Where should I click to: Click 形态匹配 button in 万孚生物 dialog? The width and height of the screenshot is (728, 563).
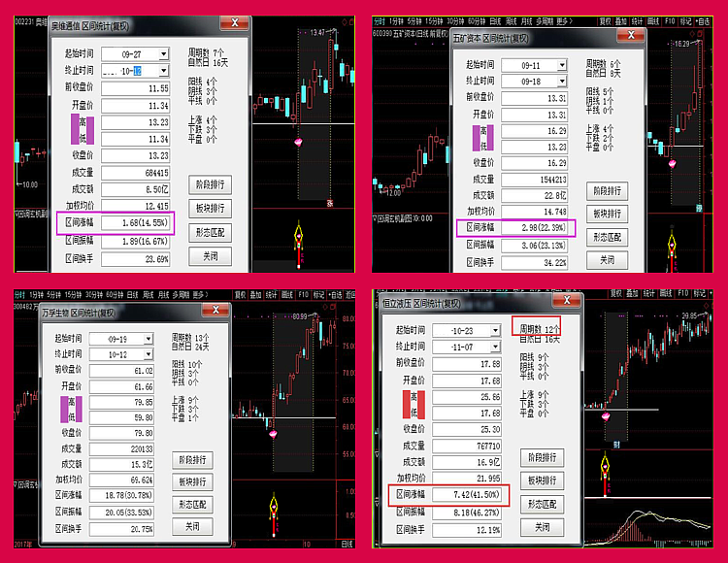tap(193, 504)
